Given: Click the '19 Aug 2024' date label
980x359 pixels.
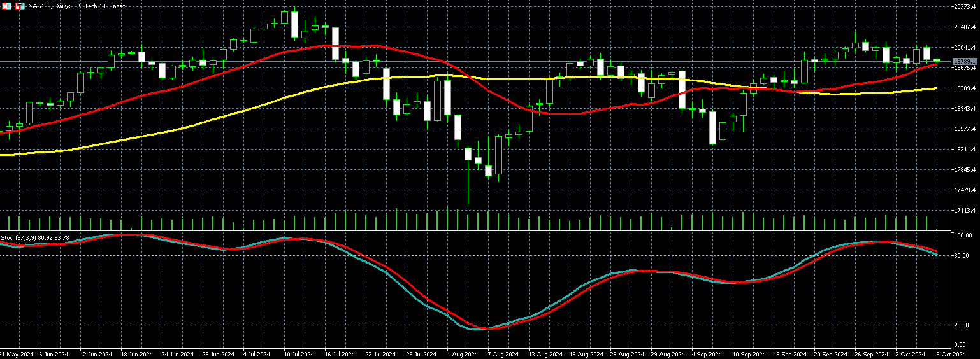Looking at the screenshot, I should tap(587, 354).
